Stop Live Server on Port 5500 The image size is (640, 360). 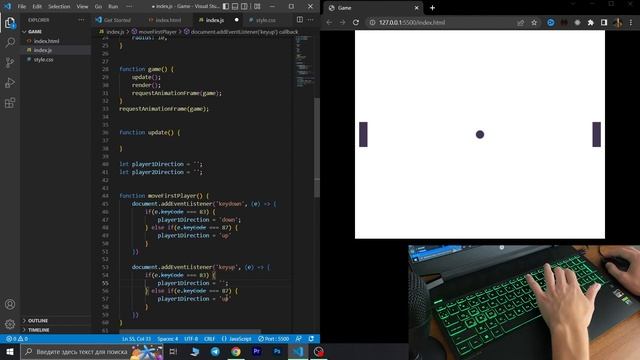[x=273, y=339]
